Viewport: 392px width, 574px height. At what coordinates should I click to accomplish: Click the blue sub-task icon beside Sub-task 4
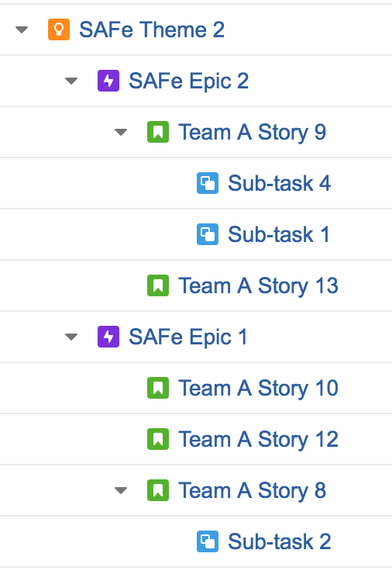coord(208,183)
